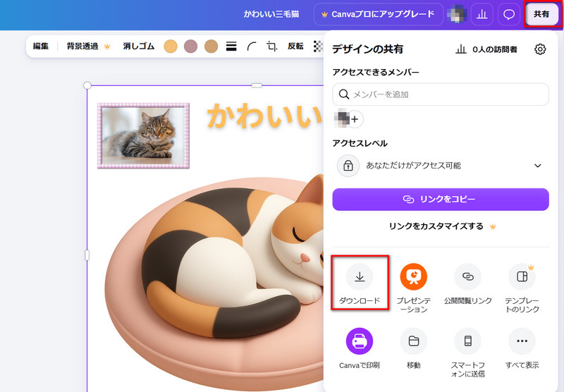
Task: Click the plus button to add member
Action: tap(355, 119)
